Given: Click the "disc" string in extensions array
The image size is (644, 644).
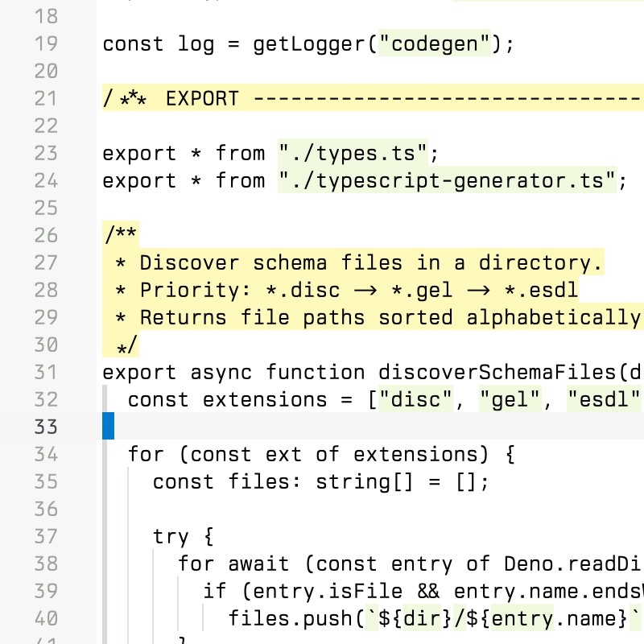Looking at the screenshot, I should coord(415,398).
